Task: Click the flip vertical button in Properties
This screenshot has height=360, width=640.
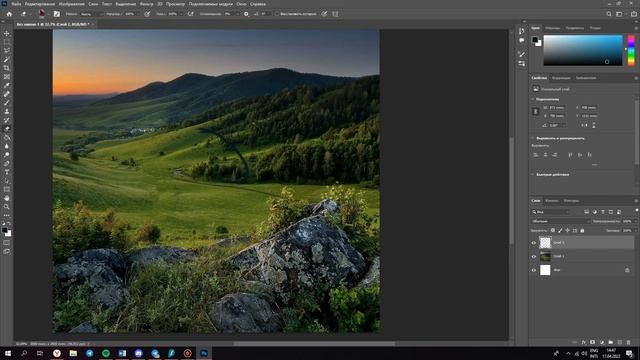Action: pyautogui.click(x=593, y=125)
